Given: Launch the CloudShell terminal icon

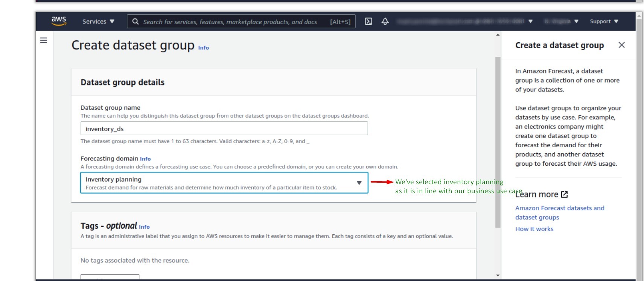Looking at the screenshot, I should (368, 21).
